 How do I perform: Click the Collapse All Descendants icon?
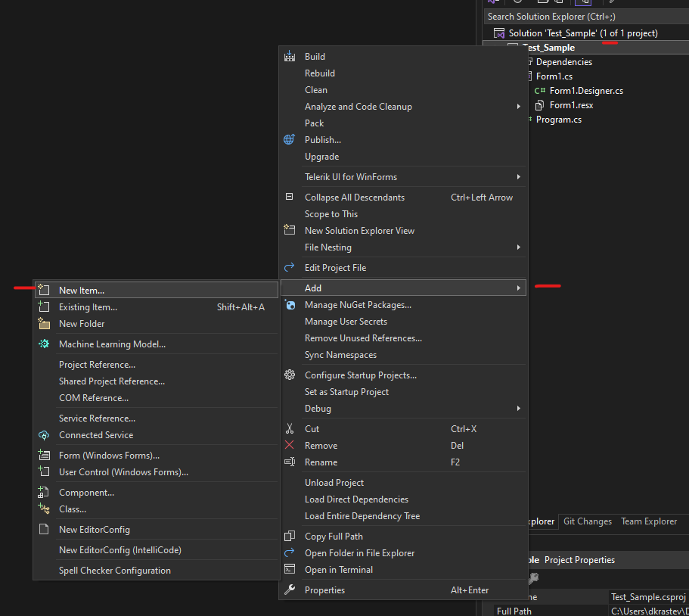(290, 197)
